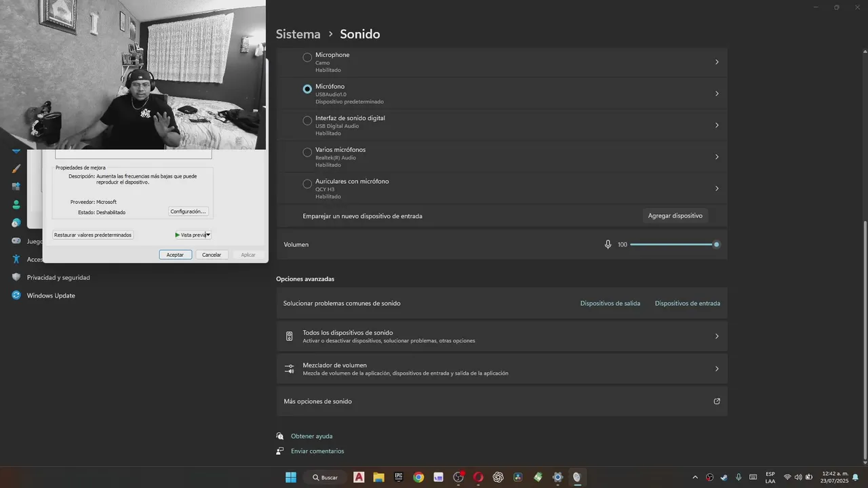Image resolution: width=868 pixels, height=488 pixels.
Task: Click the Settings page vertical scrollbar
Action: pyautogui.click(x=864, y=339)
